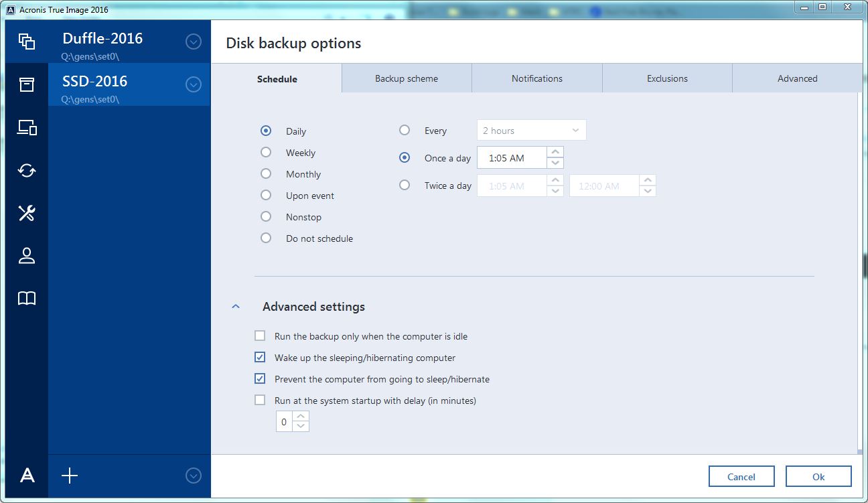Viewport: 868px width, 503px height.
Task: Uncheck Wake up the sleeping/hibernating computer
Action: click(x=260, y=358)
